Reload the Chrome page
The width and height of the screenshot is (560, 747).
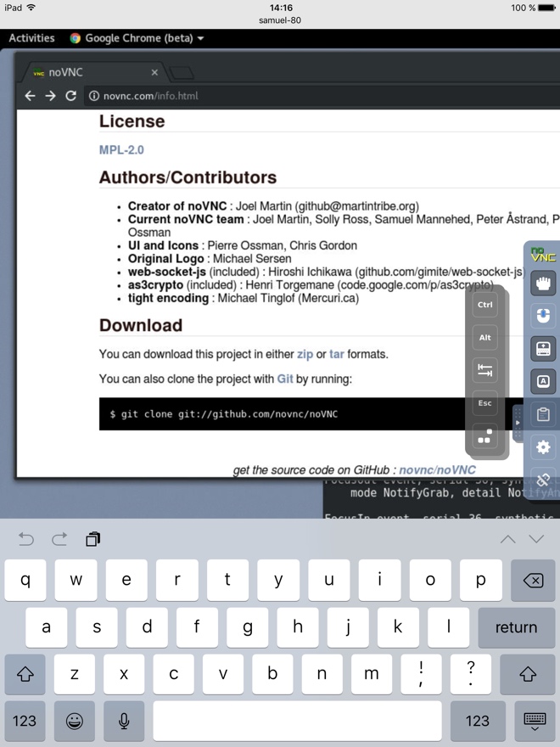pos(71,96)
